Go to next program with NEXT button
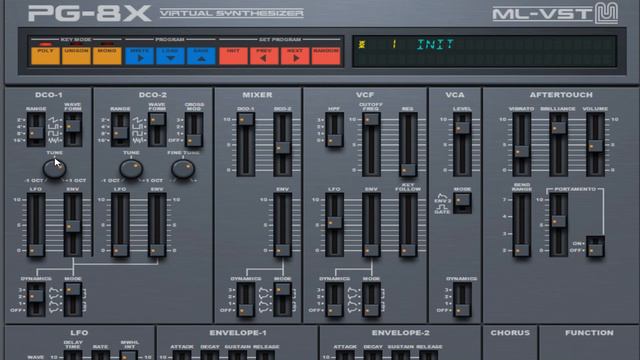This screenshot has width=640, height=360. click(295, 56)
